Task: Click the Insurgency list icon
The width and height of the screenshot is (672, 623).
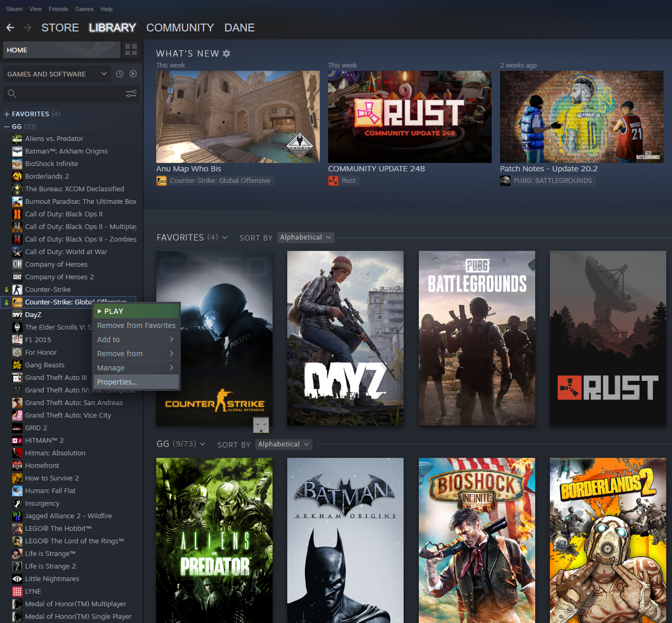Action: (17, 503)
